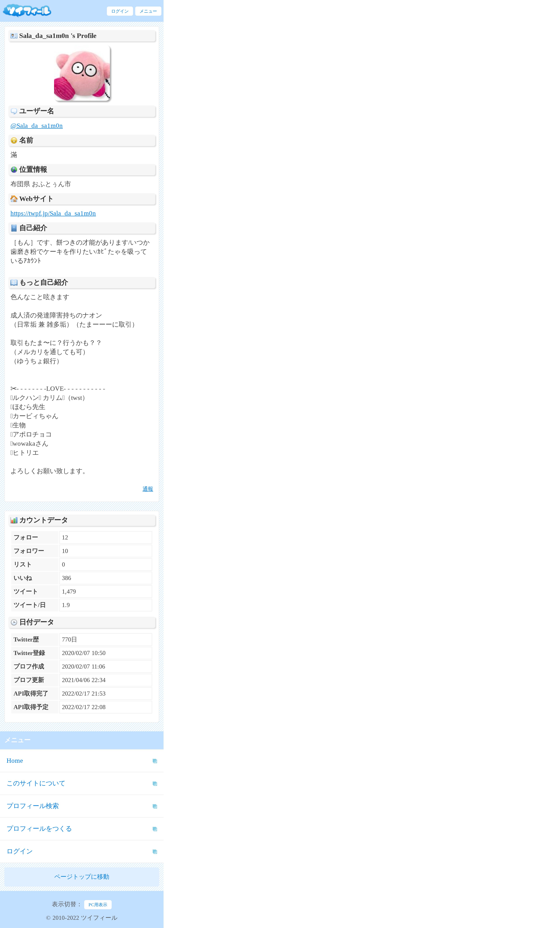This screenshot has width=560, height=928.
Task: Open Home in the bottom menu
Action: (82, 761)
